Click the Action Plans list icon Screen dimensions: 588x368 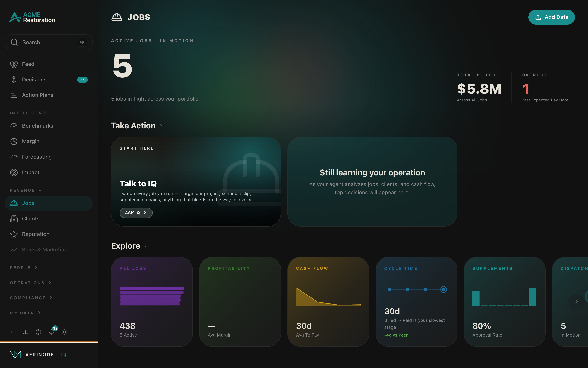(14, 95)
